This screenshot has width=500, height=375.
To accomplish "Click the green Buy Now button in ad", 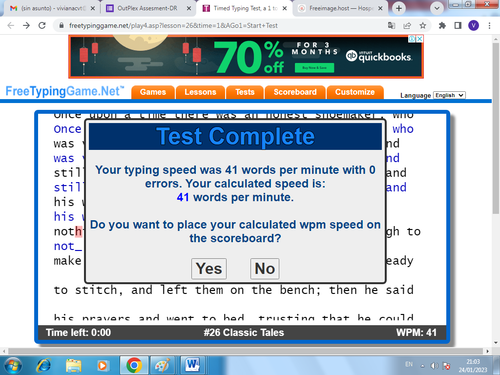I will tap(314, 68).
